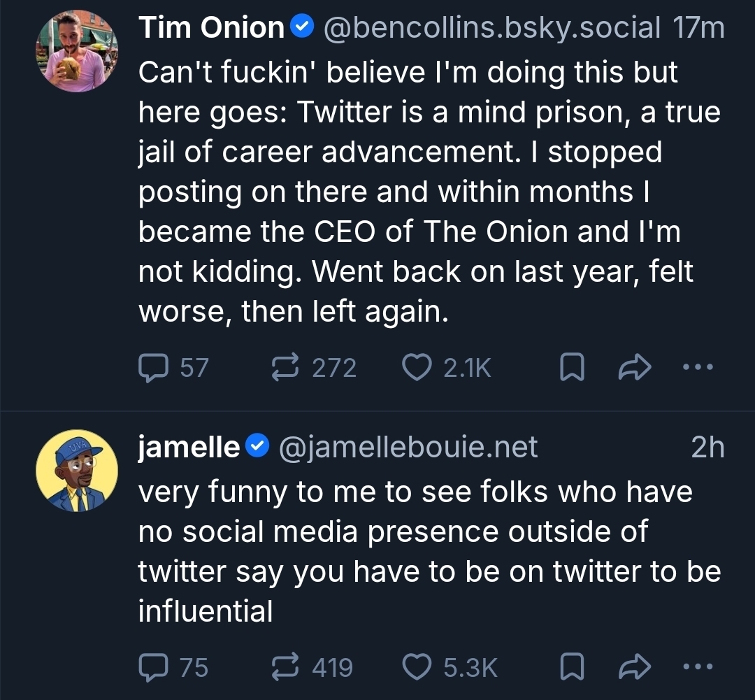755x700 pixels.
Task: Open the jamelle display name
Action: click(189, 448)
